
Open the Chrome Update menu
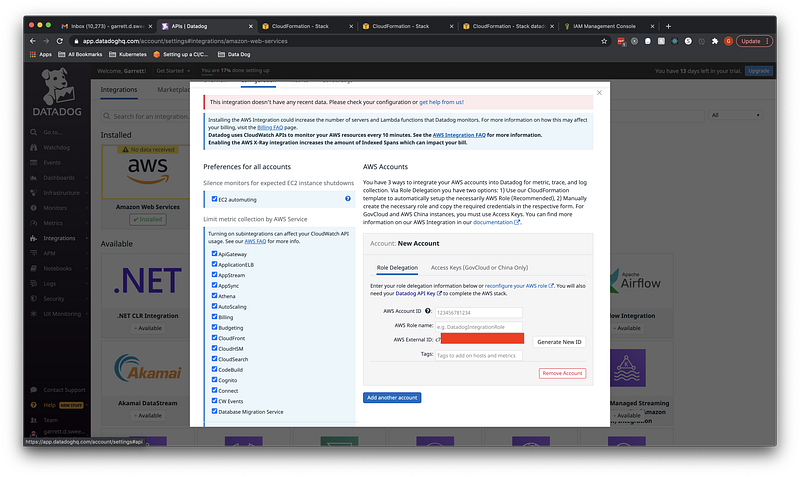tap(754, 41)
